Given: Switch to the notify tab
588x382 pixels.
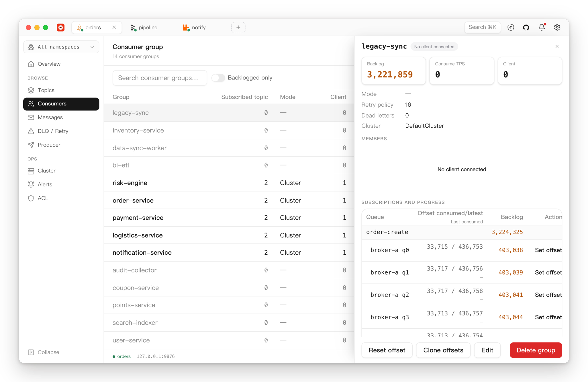Looking at the screenshot, I should (x=194, y=28).
